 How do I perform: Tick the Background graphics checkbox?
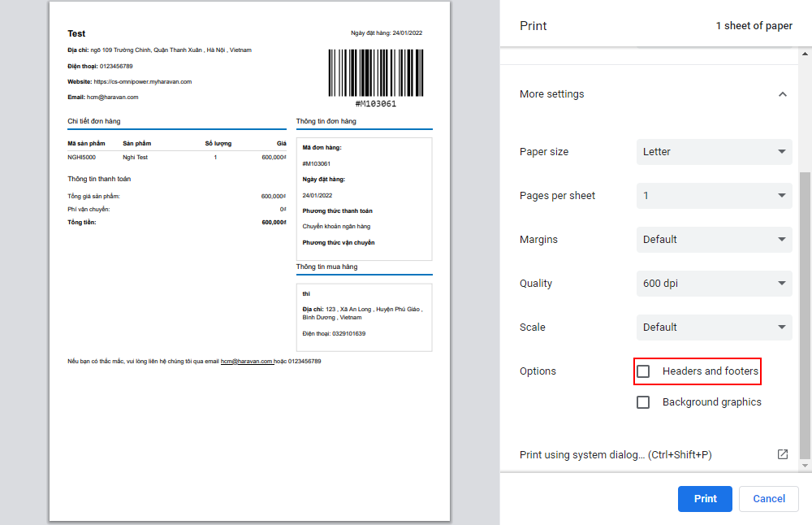[643, 402]
